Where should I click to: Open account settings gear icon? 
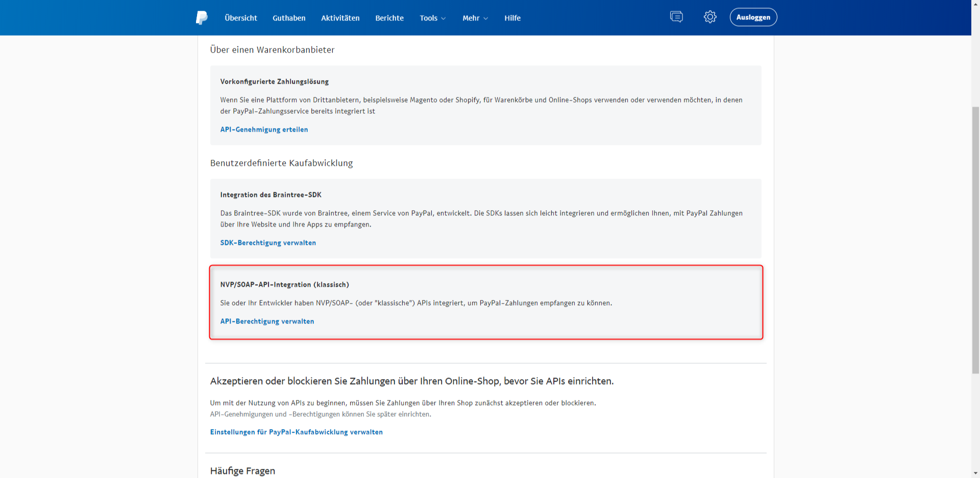pyautogui.click(x=710, y=17)
